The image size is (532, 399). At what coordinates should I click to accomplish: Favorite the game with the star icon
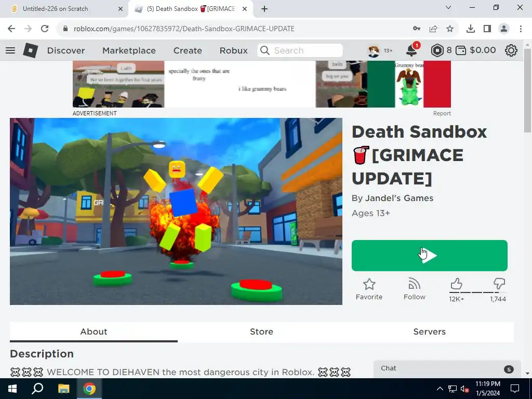click(369, 289)
